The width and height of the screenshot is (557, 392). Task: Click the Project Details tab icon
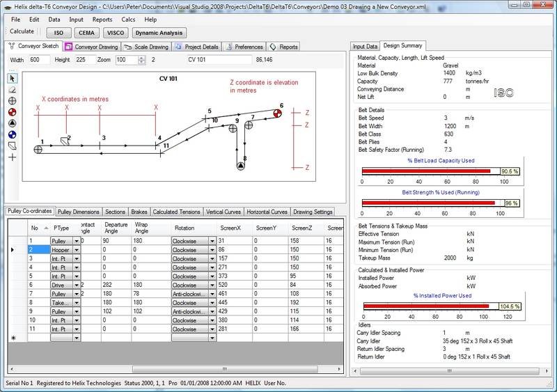[x=179, y=47]
